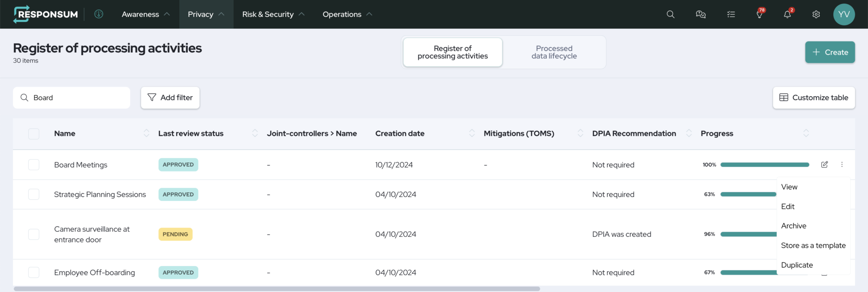The height and width of the screenshot is (292, 868).
Task: Expand the Awareness menu
Action: (145, 14)
